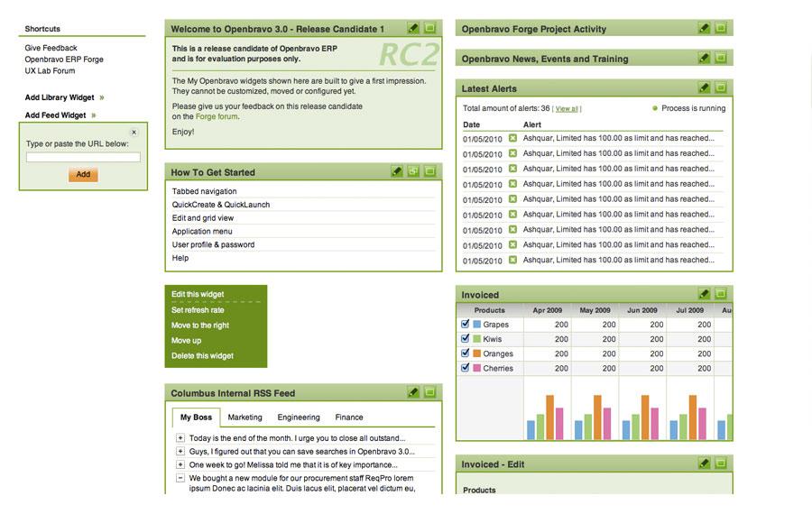Collapse the Columbus Internal RSS Feed widget
Image resolution: width=812 pixels, height=514 pixels.
click(429, 392)
